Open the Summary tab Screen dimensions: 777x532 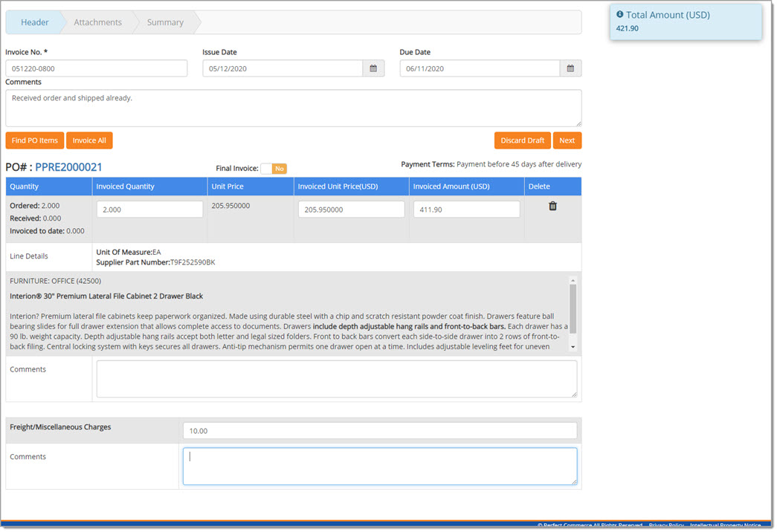click(x=164, y=22)
